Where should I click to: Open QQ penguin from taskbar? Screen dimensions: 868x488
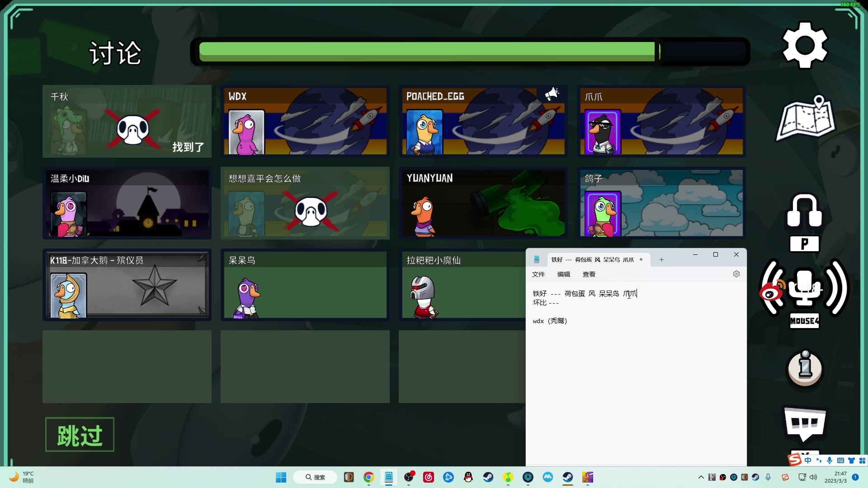tap(468, 477)
